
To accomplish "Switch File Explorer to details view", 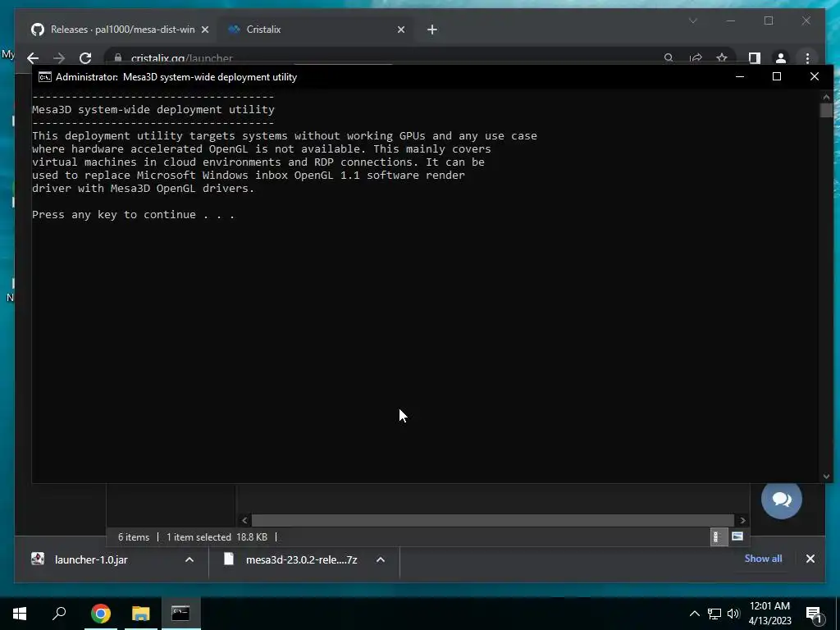I will 719,536.
